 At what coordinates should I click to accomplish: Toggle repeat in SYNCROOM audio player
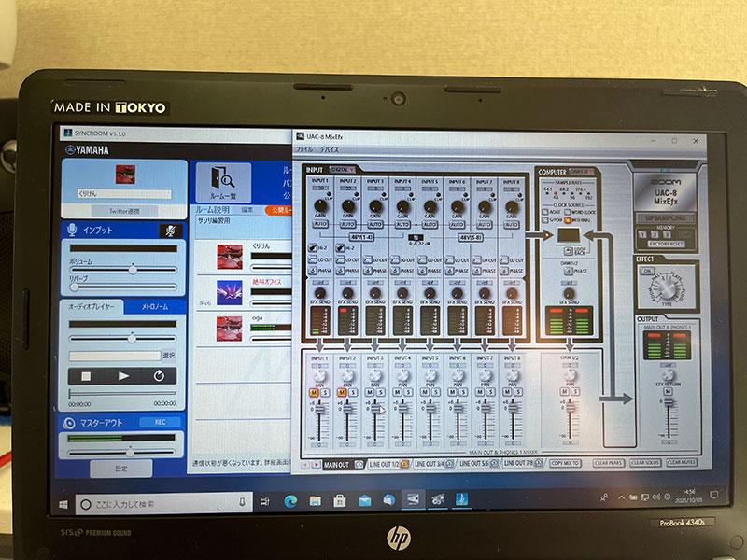tap(159, 376)
